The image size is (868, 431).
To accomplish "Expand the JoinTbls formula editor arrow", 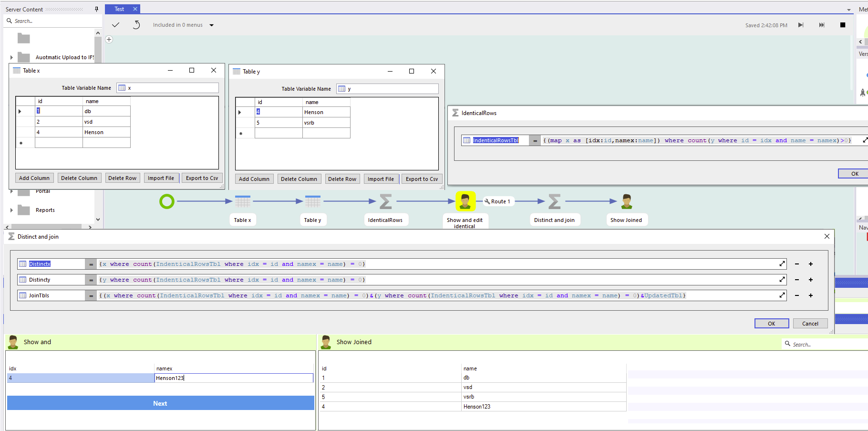I will tap(782, 295).
